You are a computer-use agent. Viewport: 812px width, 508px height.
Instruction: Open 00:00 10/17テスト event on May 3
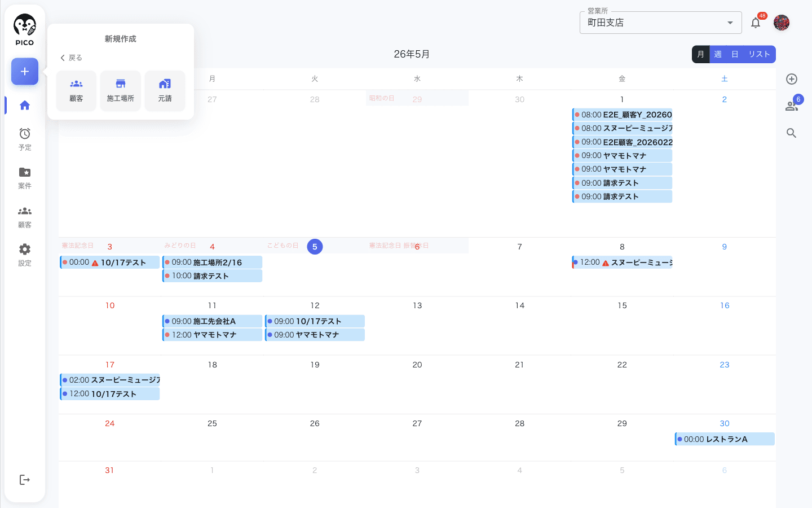pyautogui.click(x=110, y=262)
